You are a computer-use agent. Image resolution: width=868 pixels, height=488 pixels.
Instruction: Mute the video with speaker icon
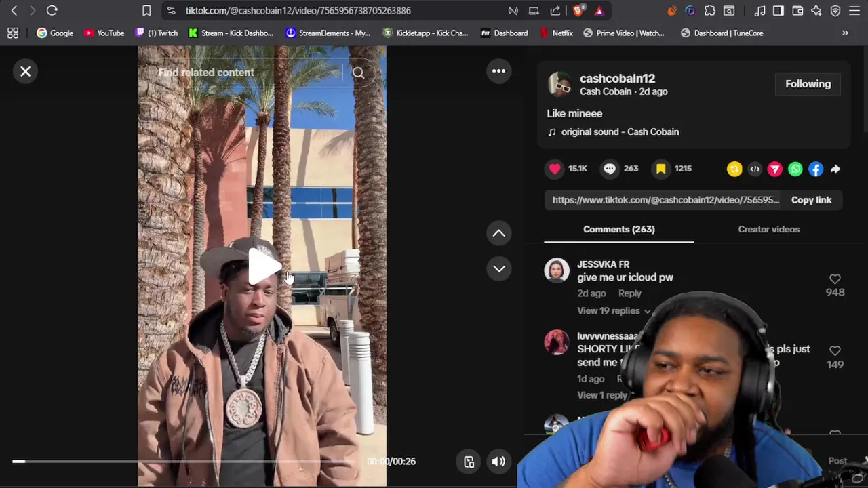pyautogui.click(x=498, y=462)
